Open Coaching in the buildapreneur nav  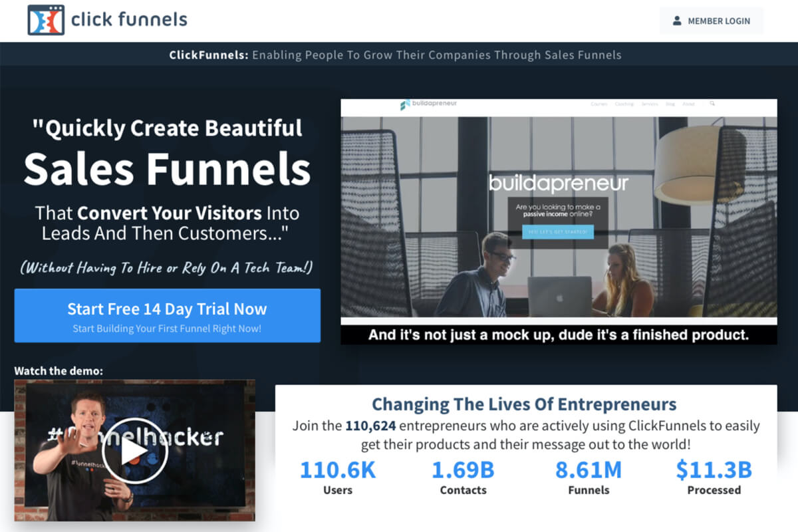(x=624, y=104)
